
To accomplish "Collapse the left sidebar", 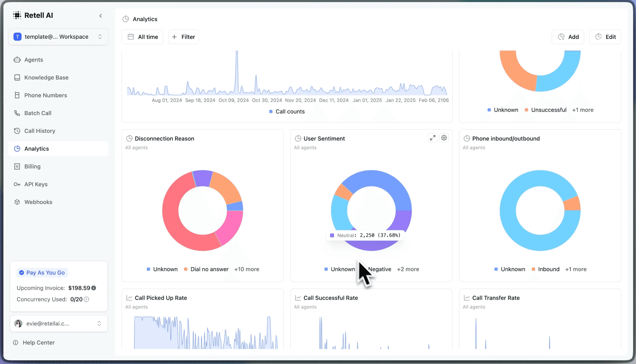I will tap(101, 16).
